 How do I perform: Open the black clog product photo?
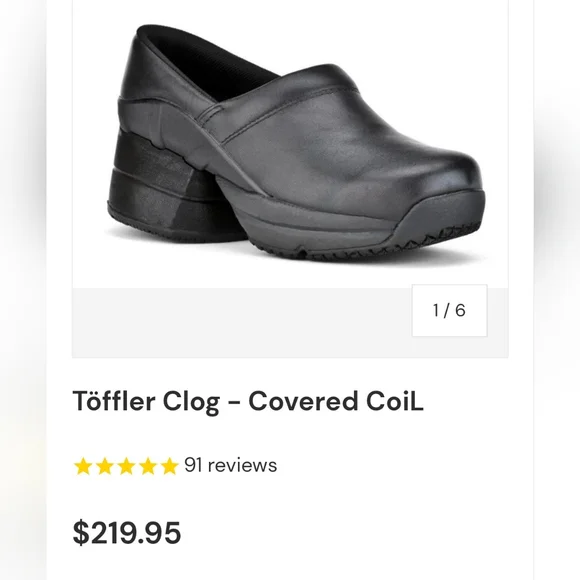(292, 142)
